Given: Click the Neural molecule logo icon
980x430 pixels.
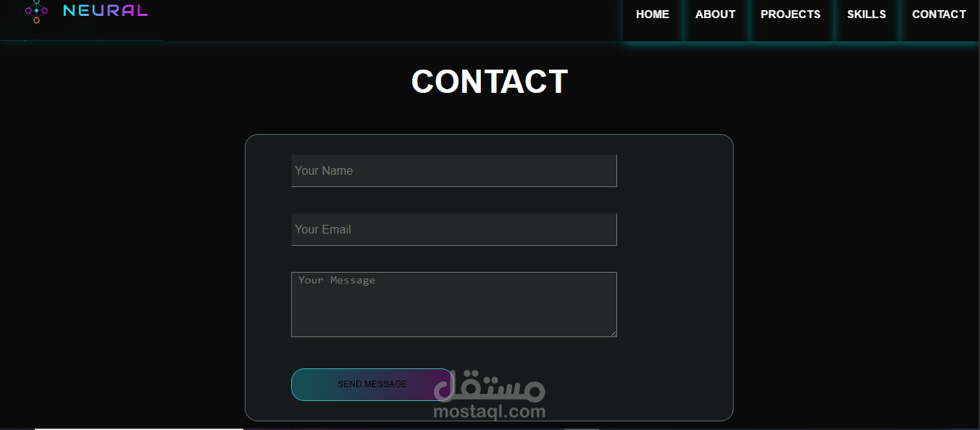Looking at the screenshot, I should (x=36, y=11).
